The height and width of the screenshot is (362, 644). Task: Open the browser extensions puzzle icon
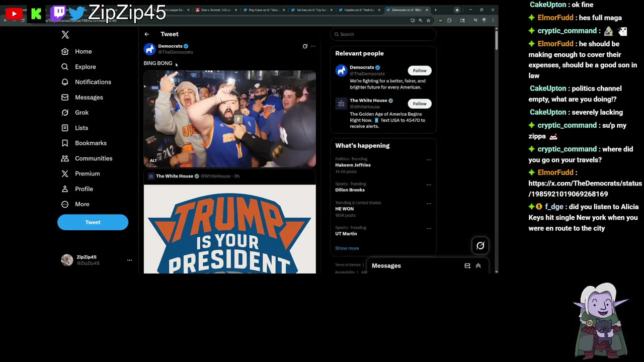(449, 21)
